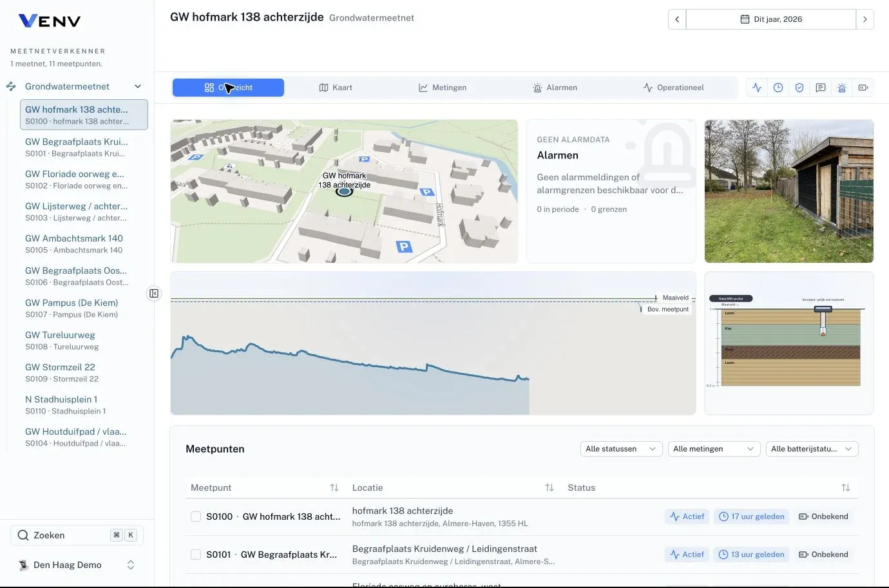This screenshot has width=889, height=588.
Task: Click location text 'hofmark 138 achterzijde' in table
Action: [x=403, y=511]
